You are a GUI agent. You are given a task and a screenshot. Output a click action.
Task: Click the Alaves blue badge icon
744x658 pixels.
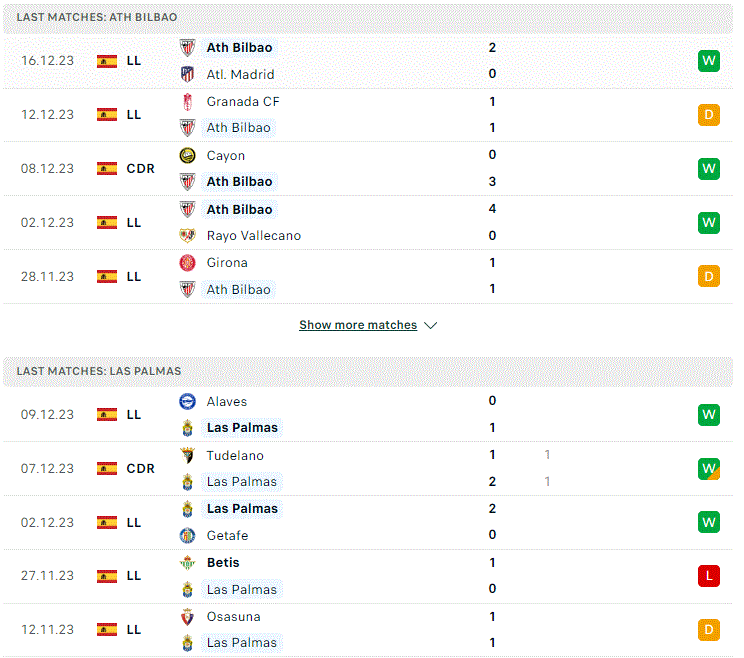point(187,401)
